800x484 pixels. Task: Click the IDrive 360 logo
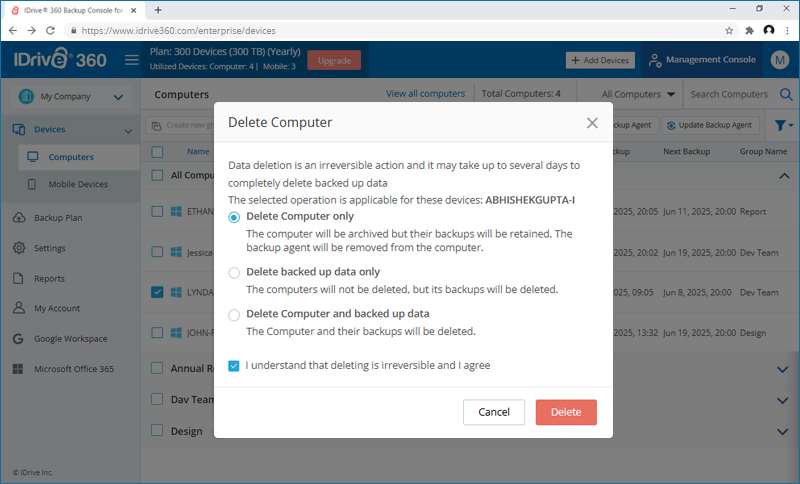[59, 60]
